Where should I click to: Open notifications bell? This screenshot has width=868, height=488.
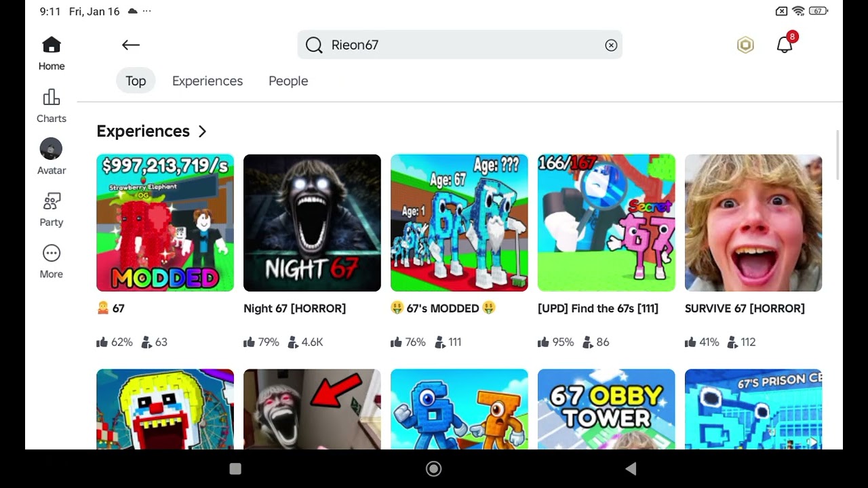point(785,44)
